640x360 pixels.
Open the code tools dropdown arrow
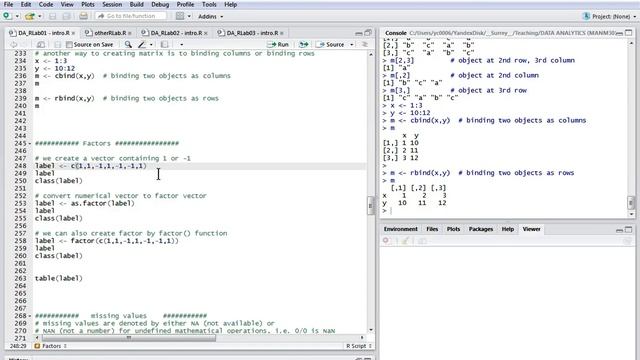(151, 44)
